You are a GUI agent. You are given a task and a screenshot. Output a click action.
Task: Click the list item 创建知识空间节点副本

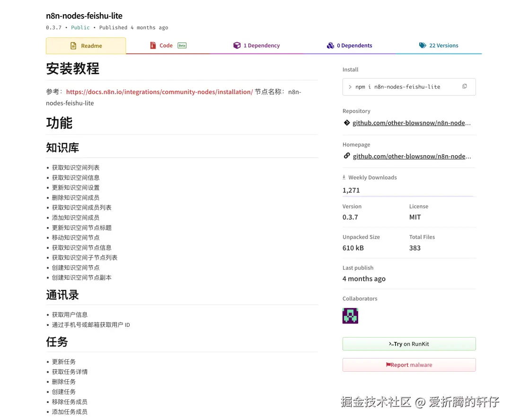[81, 278]
